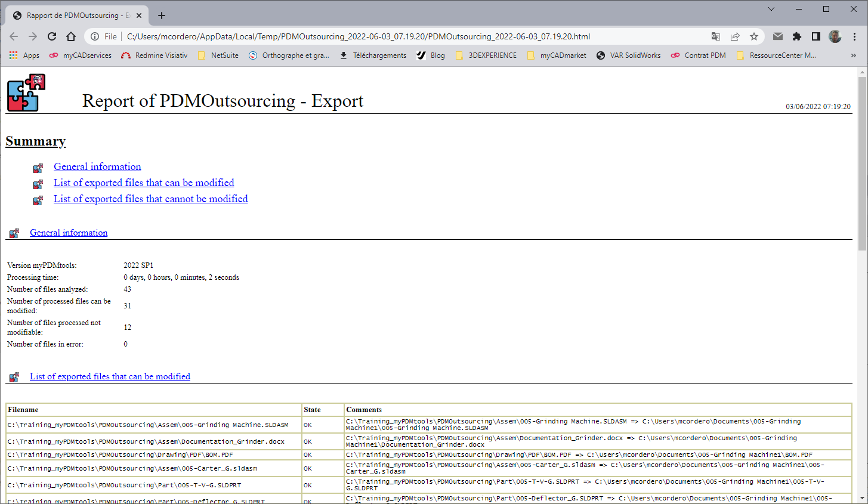The height and width of the screenshot is (504, 868).
Task: Open the mail extension envelope icon
Action: (x=777, y=36)
